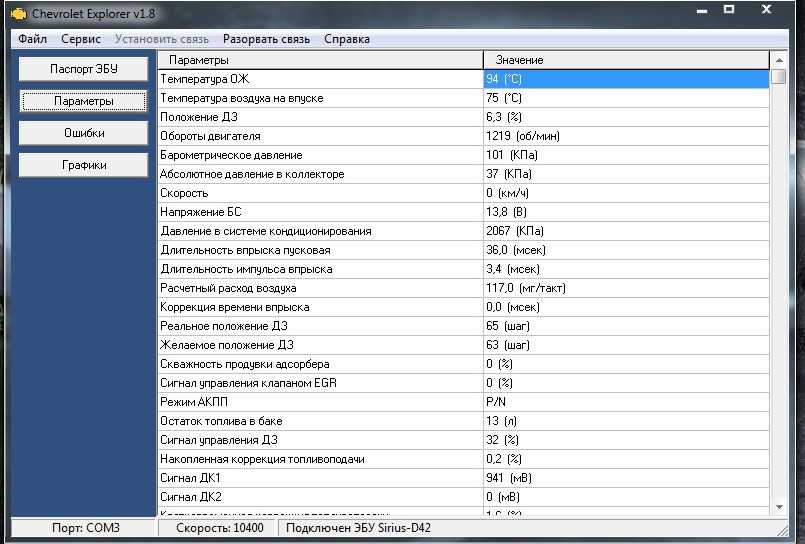This screenshot has height=544, width=805.
Task: Select Длительность впрыска пусковая row
Action: click(x=463, y=250)
